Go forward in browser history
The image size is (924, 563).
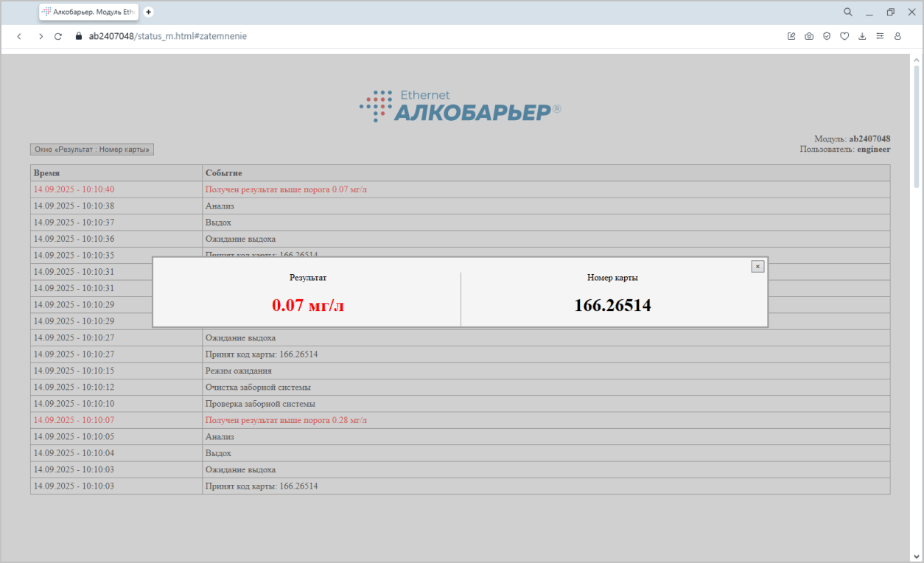tap(41, 35)
